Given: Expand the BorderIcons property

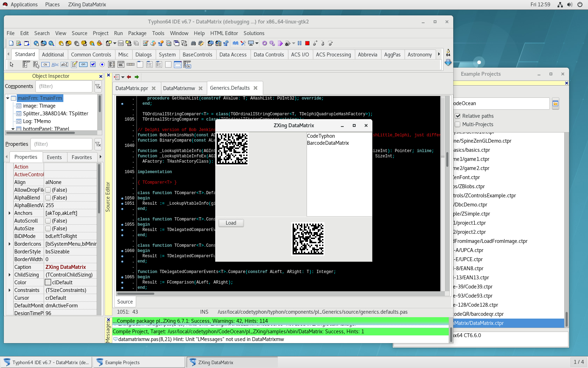Looking at the screenshot, I should [x=9, y=244].
